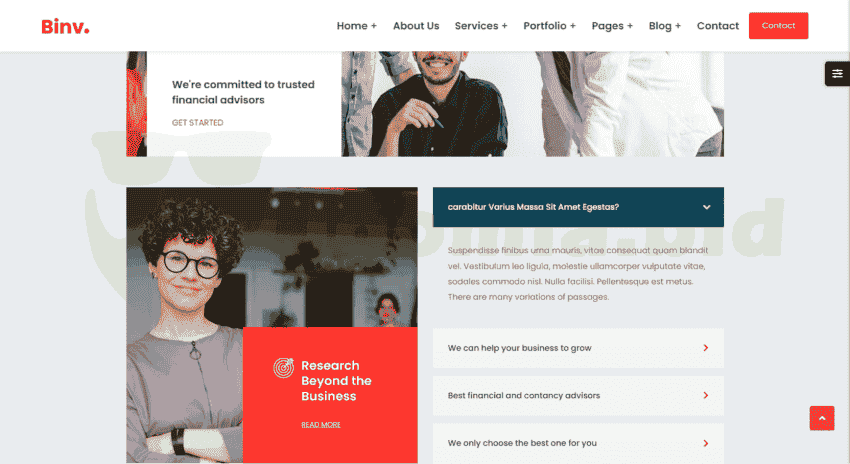This screenshot has width=850, height=464.
Task: Click the GET STARTED link
Action: pyautogui.click(x=197, y=123)
